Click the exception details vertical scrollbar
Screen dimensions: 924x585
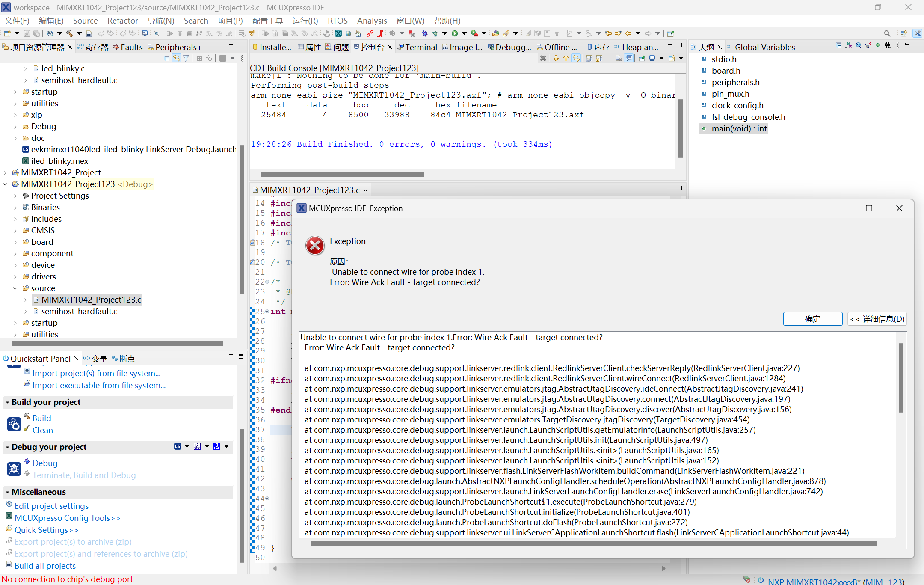pos(901,377)
